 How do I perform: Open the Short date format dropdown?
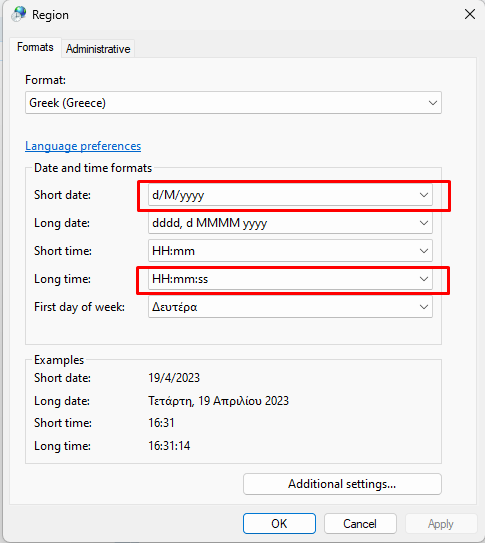290,195
